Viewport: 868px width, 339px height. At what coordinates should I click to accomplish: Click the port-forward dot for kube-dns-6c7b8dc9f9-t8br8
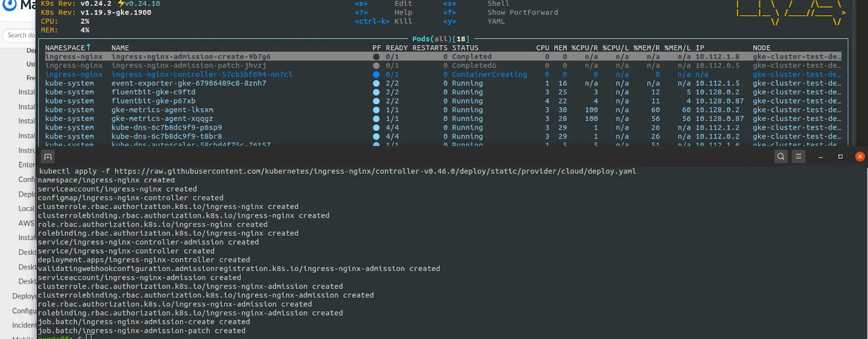tap(376, 136)
